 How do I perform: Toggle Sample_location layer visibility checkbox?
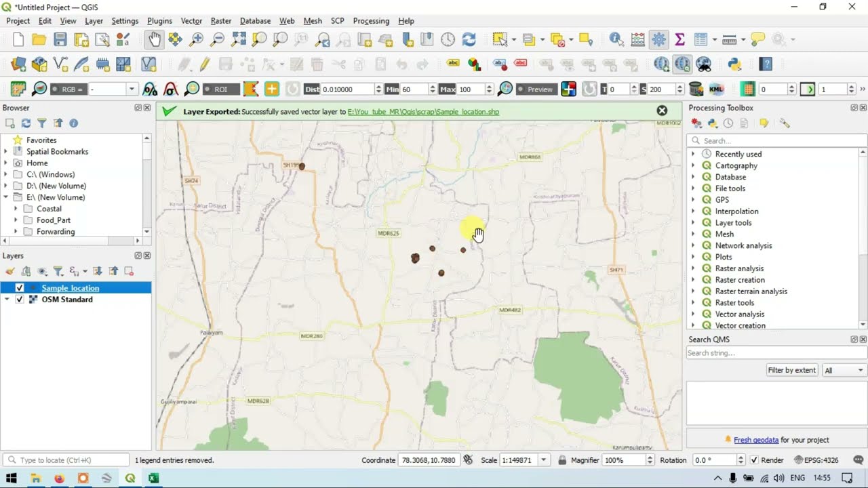click(20, 288)
